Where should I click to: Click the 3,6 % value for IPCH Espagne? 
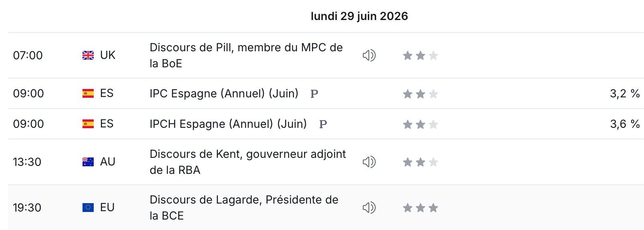(x=625, y=124)
